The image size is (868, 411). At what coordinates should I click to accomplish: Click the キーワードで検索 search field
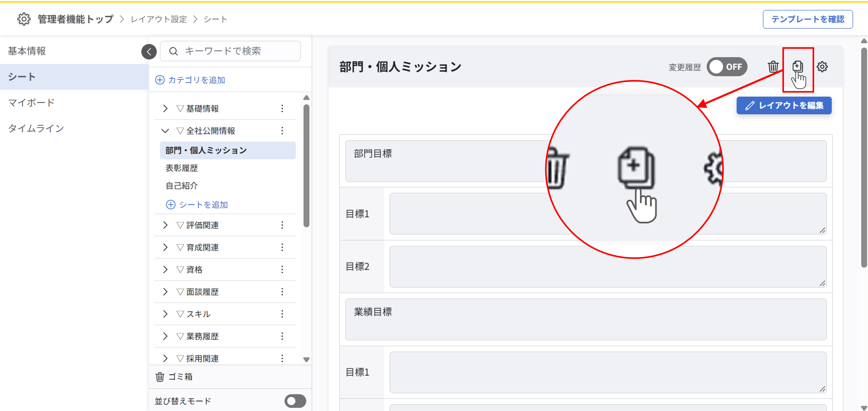coord(230,51)
